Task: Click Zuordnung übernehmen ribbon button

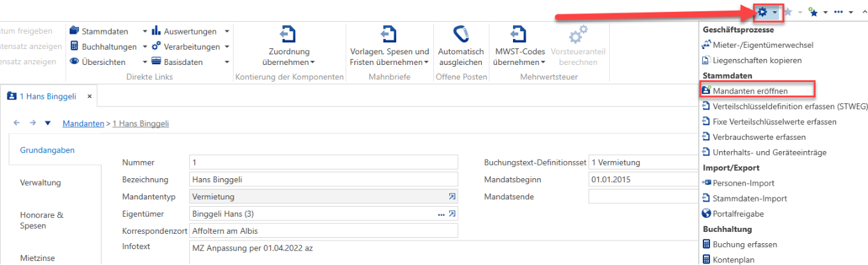Action: click(x=289, y=46)
